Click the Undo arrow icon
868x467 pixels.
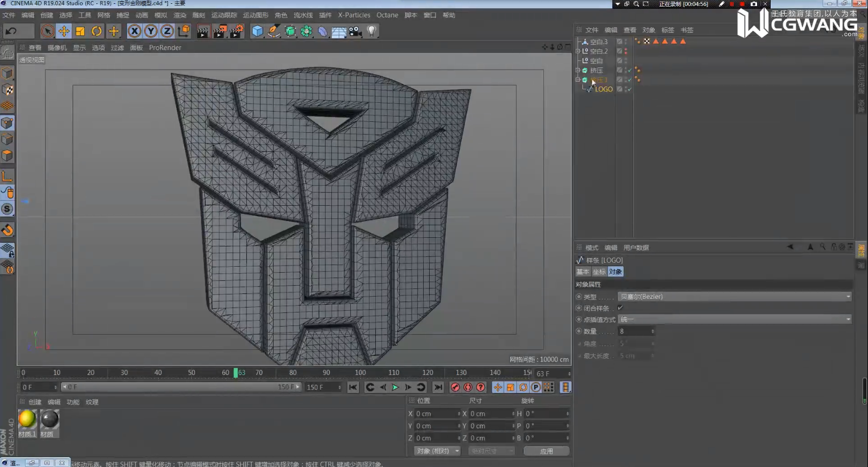(11, 31)
